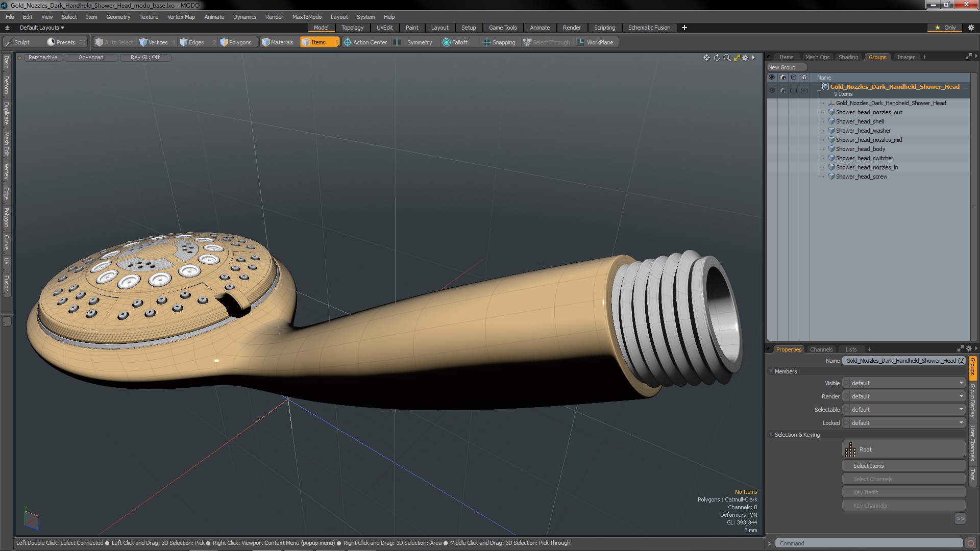Click the Select Items button
This screenshot has width=980, height=551.
(x=903, y=466)
